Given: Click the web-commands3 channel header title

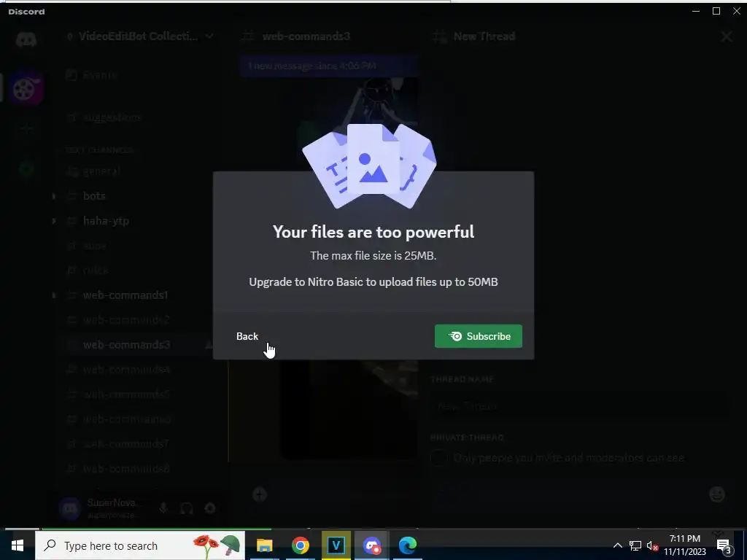Looking at the screenshot, I should pos(306,36).
